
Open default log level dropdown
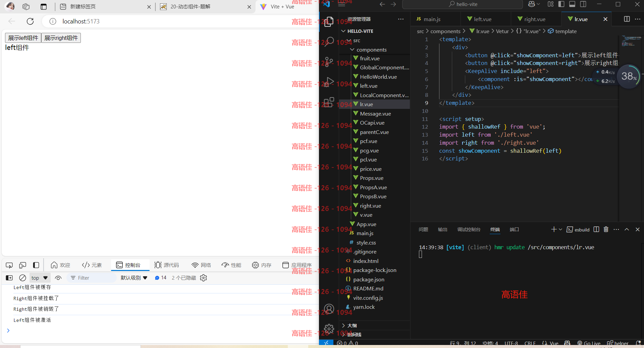pyautogui.click(x=134, y=278)
